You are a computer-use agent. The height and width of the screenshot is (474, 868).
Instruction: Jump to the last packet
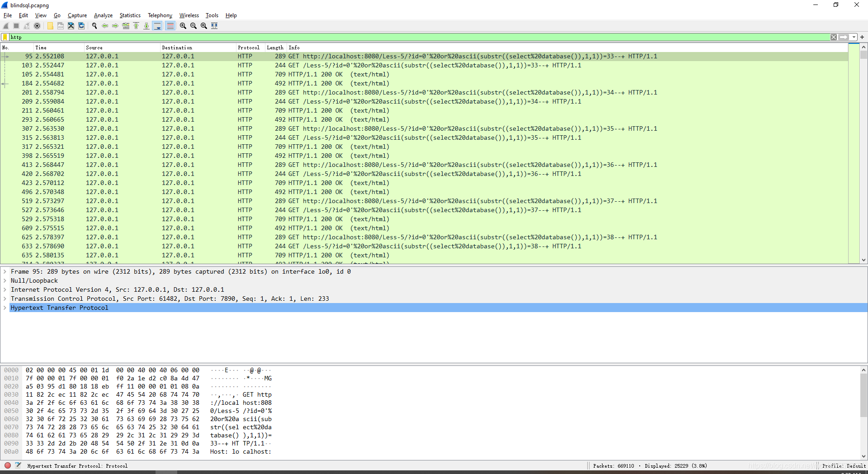pos(146,26)
